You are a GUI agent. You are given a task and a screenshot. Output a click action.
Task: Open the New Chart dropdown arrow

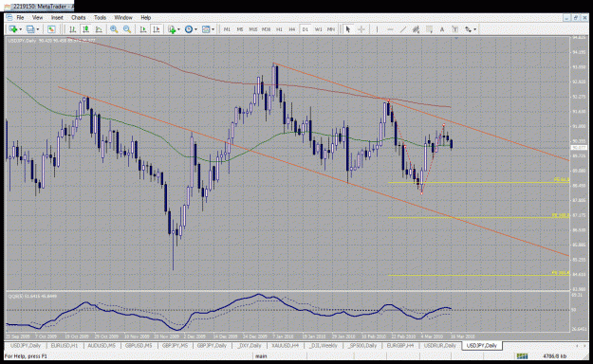point(20,29)
